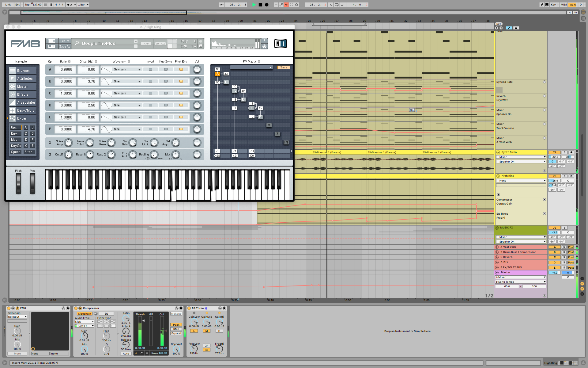Click the tempo field showing 137.60
588x368 pixels.
(37, 5)
